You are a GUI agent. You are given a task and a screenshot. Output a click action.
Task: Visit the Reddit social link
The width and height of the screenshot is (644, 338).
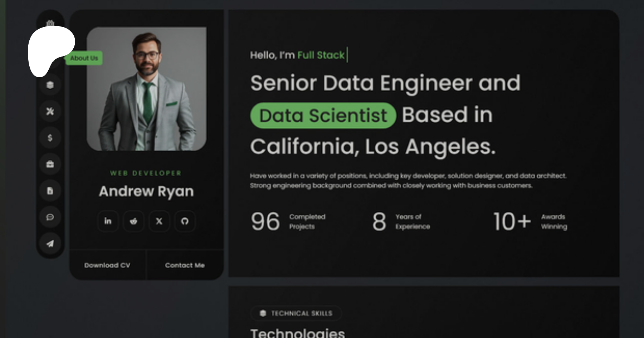pos(133,221)
